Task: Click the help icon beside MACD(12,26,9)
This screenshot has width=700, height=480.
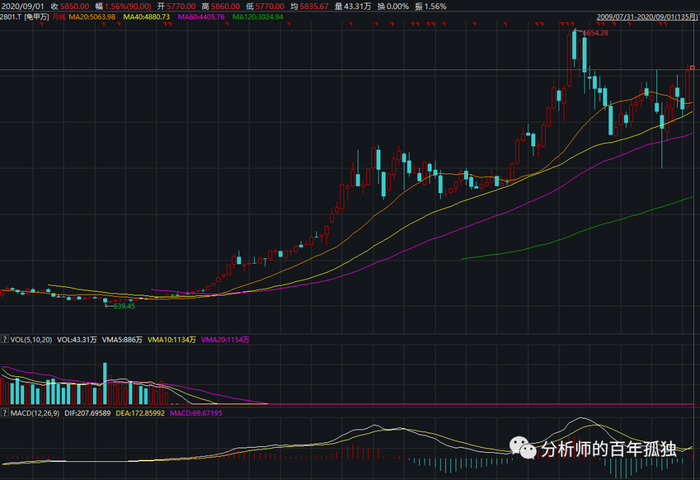Action: [x=5, y=413]
